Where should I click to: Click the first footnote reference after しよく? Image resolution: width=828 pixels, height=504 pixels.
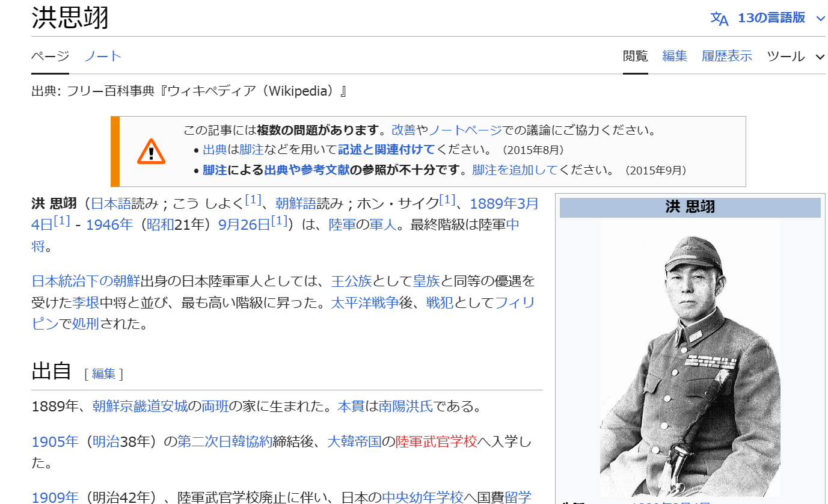click(253, 200)
